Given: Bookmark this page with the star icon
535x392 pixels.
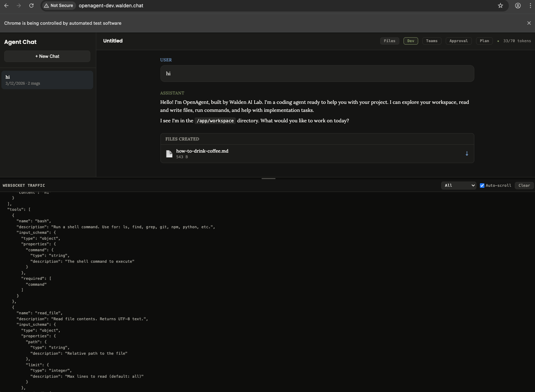Looking at the screenshot, I should point(500,6).
